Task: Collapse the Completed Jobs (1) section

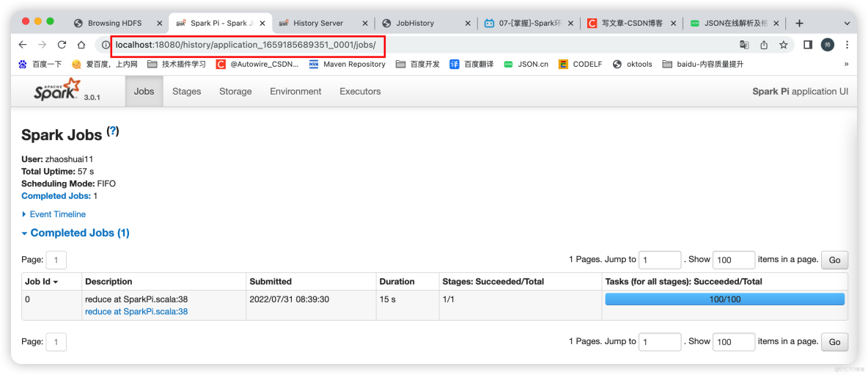Action: click(x=76, y=233)
